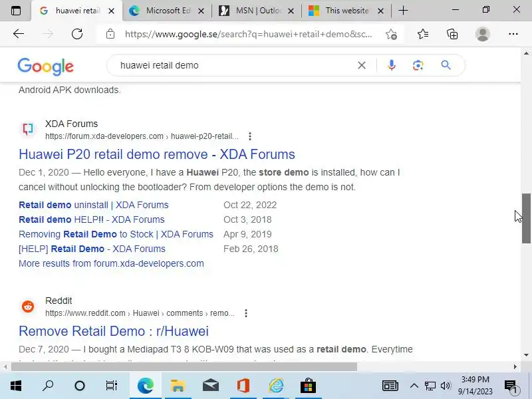
Task: Open the taskbar clock and calendar
Action: pos(475,386)
